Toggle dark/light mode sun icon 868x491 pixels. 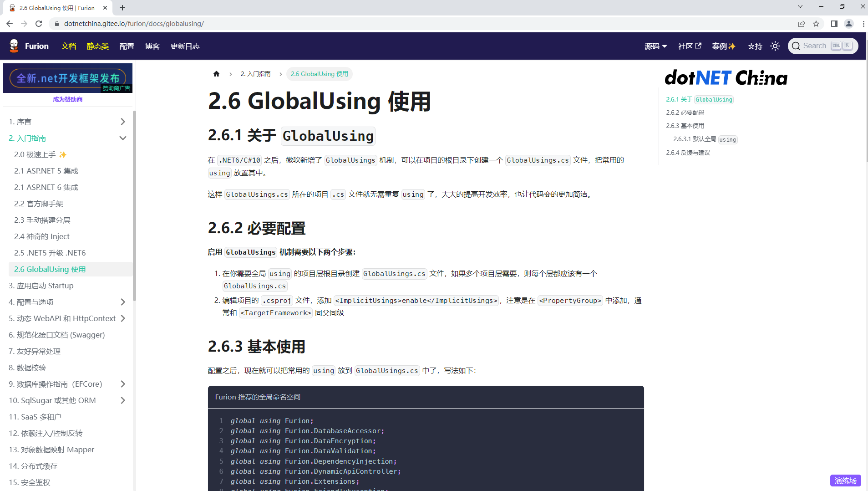775,46
